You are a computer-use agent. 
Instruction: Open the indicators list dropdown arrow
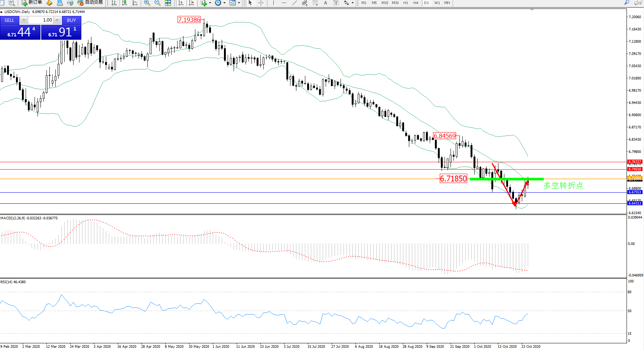pos(210,3)
